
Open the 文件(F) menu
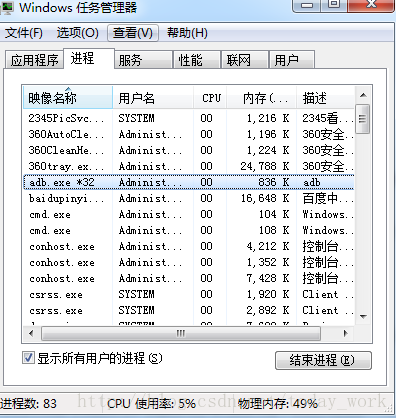(x=24, y=33)
